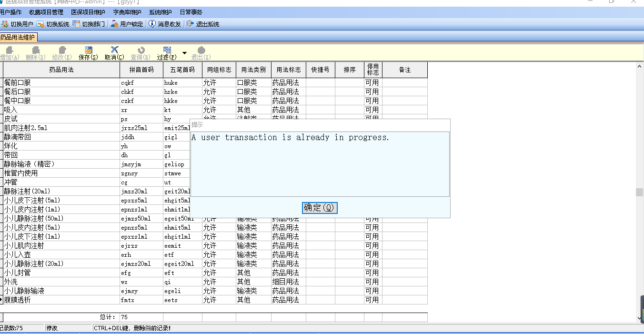This screenshot has height=334, width=644.
Task: Open the 字典库维护 menu
Action: (x=127, y=12)
